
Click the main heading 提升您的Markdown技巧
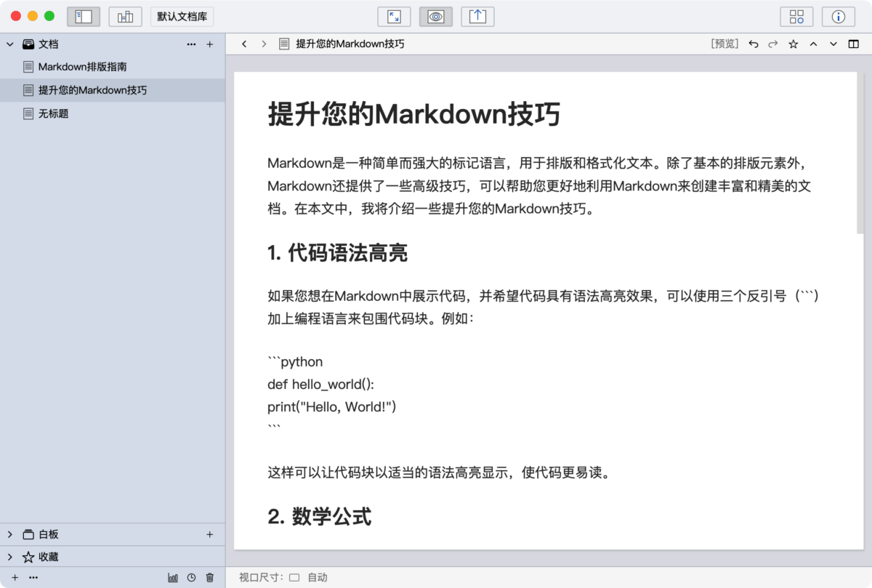point(414,115)
